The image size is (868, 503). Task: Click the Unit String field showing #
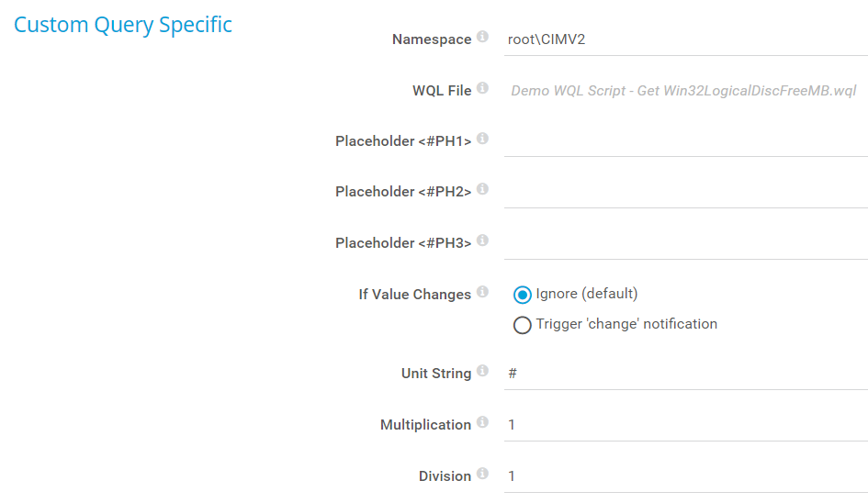click(x=684, y=374)
